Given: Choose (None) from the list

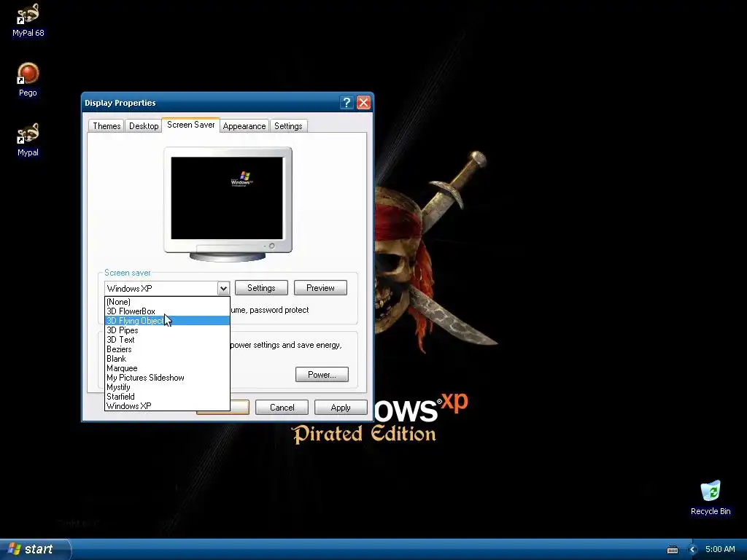Looking at the screenshot, I should (x=167, y=302).
